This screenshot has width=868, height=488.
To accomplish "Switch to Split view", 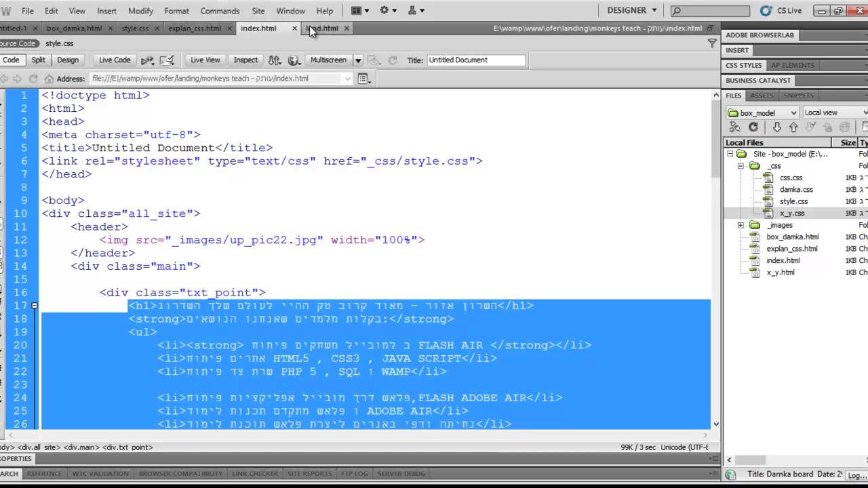I will click(x=38, y=60).
